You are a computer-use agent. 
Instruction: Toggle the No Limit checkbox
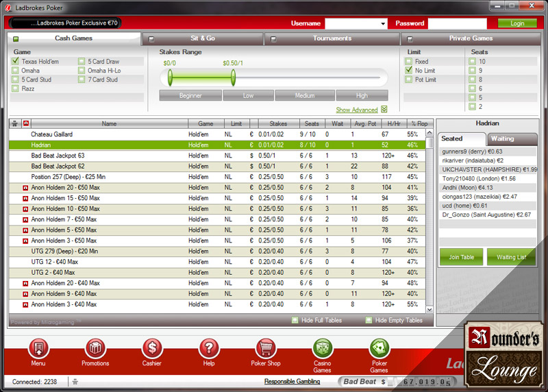coord(408,70)
